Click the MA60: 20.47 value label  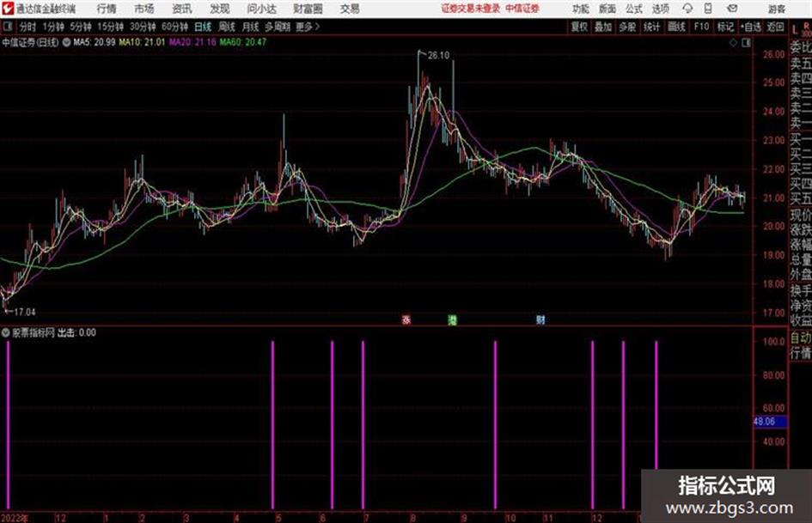(243, 42)
